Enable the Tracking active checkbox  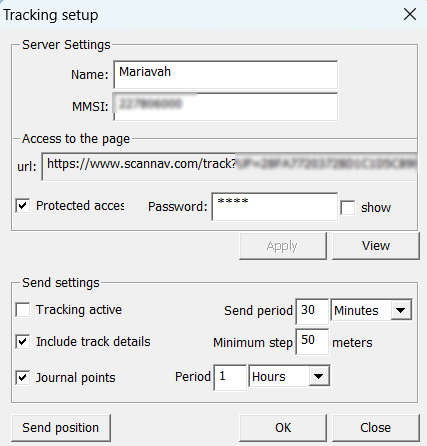(x=23, y=310)
